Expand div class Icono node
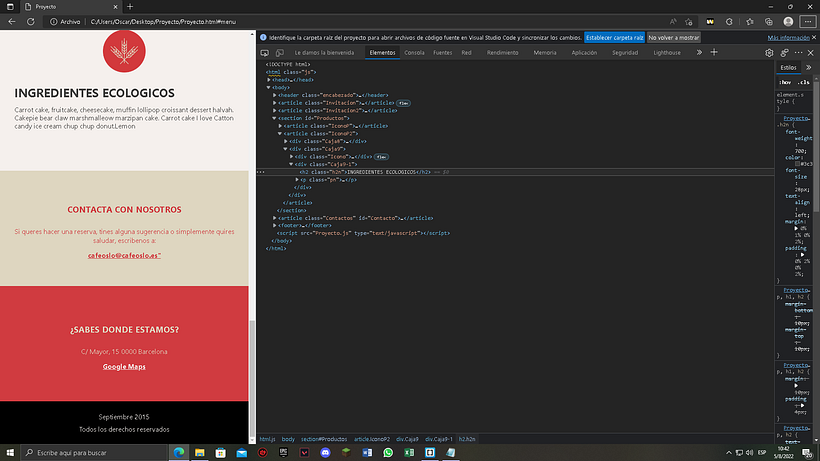820x461 pixels. [292, 157]
